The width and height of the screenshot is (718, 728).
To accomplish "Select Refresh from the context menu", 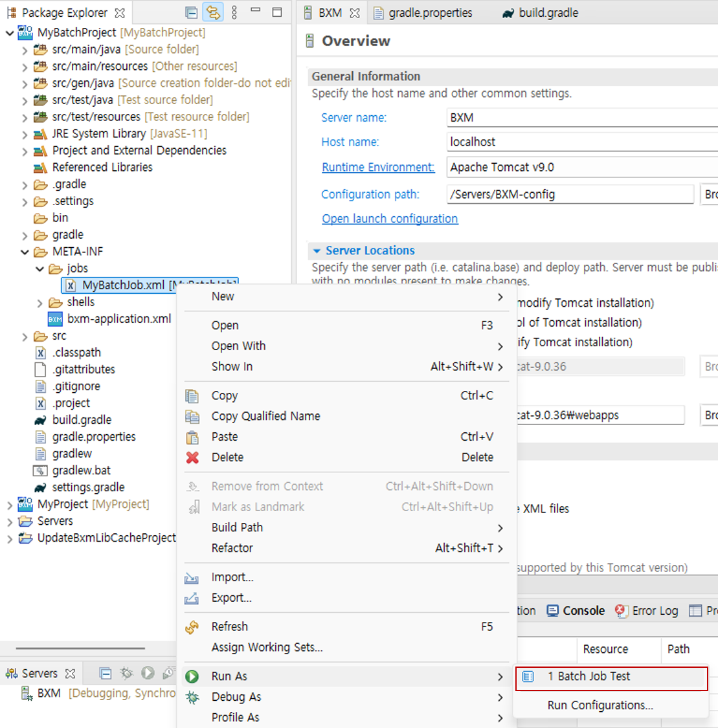I will (230, 626).
